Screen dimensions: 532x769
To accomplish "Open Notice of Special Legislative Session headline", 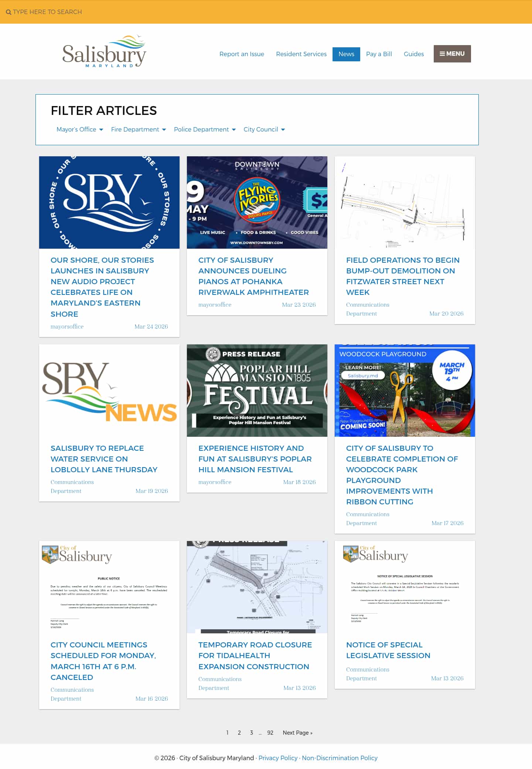I will 388,650.
